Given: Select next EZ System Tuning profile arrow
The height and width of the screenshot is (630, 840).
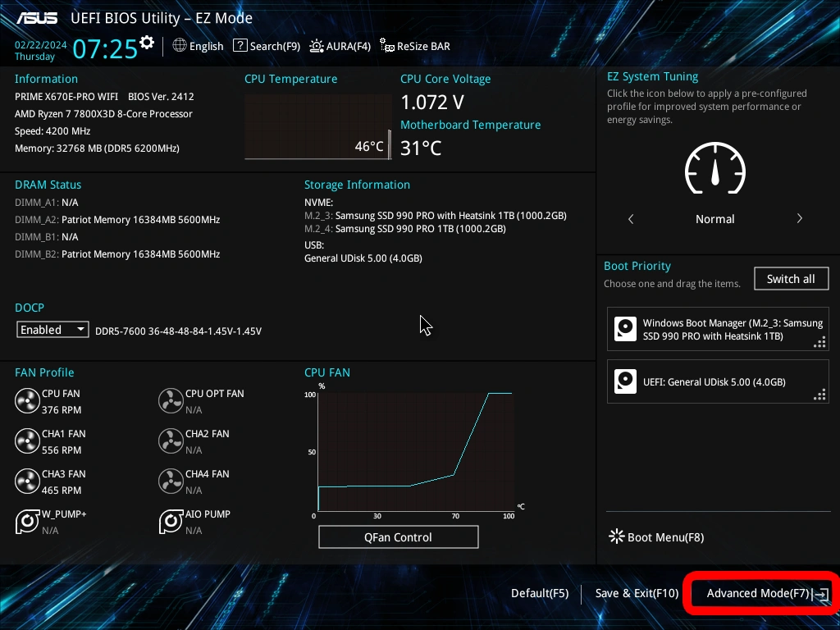Looking at the screenshot, I should [799, 218].
